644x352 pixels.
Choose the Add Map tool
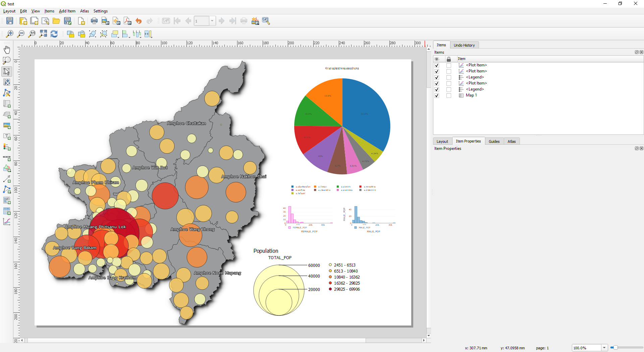[x=7, y=104]
